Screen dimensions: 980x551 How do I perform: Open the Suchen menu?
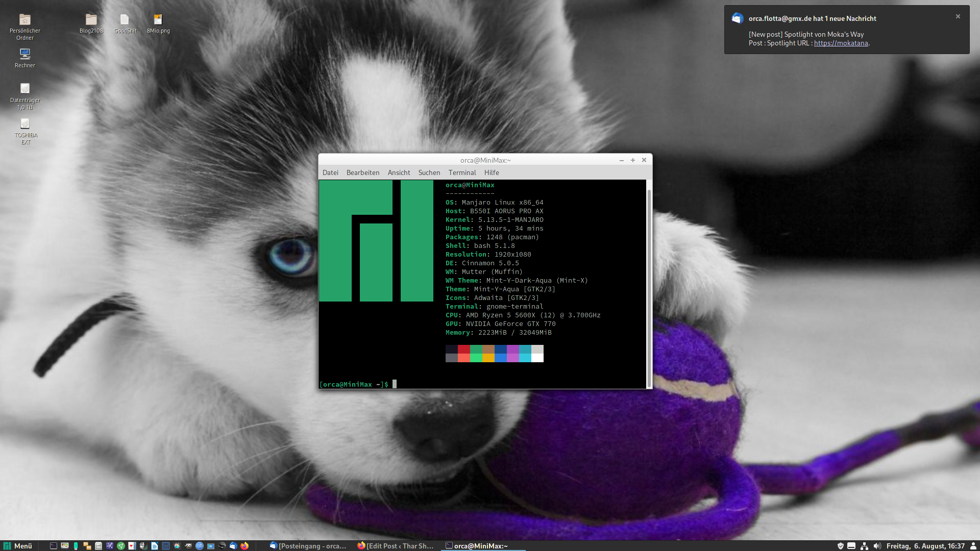point(429,172)
